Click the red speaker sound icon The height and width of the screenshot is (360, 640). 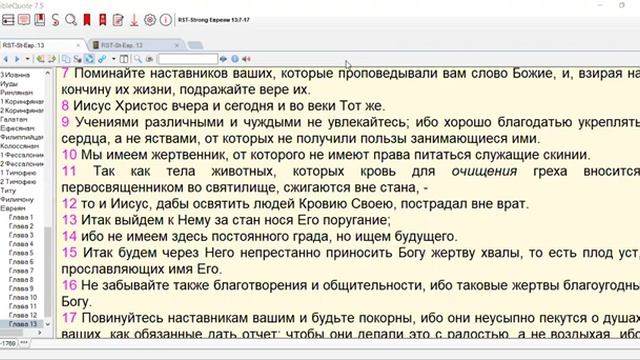click(x=246, y=59)
